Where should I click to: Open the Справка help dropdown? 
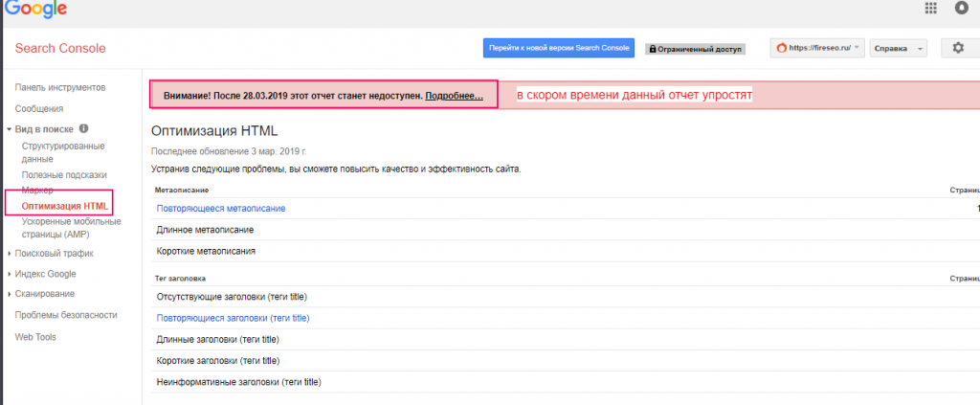coord(898,48)
